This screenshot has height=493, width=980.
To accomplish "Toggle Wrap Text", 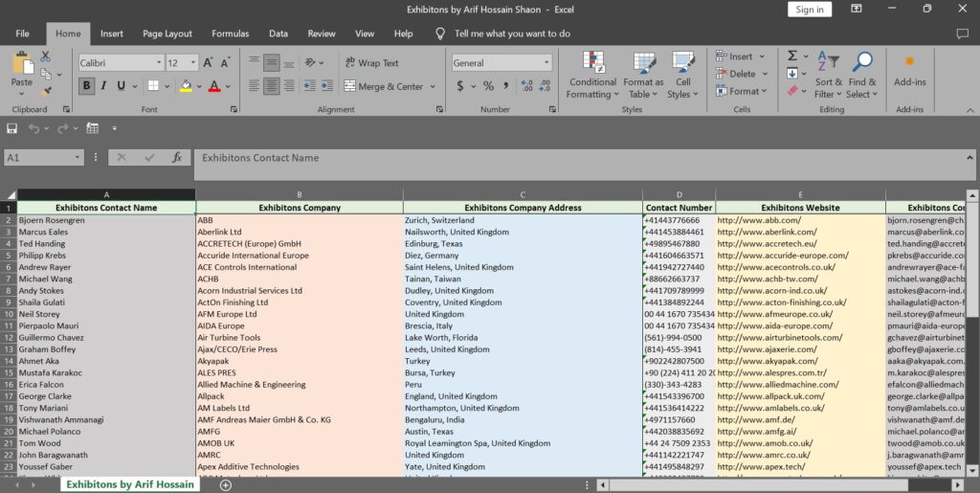I will pos(371,63).
